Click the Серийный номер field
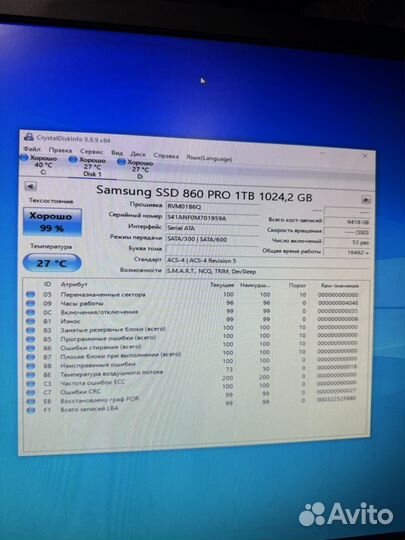Screen dimensions: 405x540 (212, 218)
